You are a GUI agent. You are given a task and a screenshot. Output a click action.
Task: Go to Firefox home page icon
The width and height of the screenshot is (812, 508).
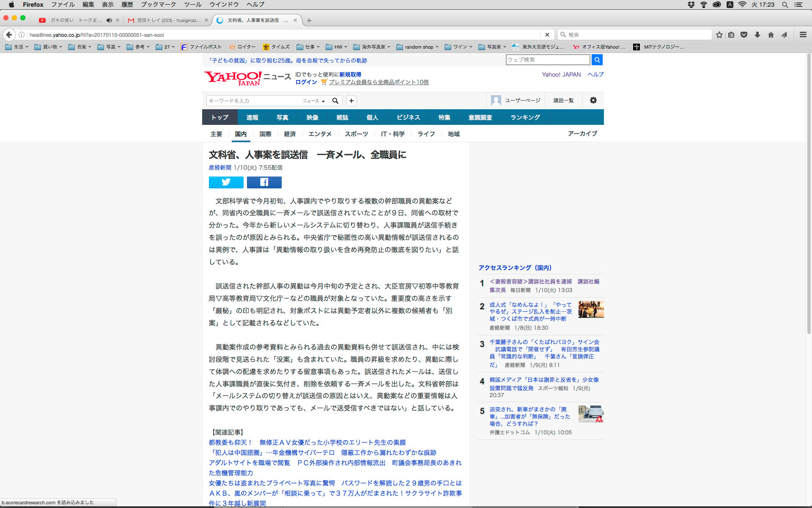[x=771, y=35]
